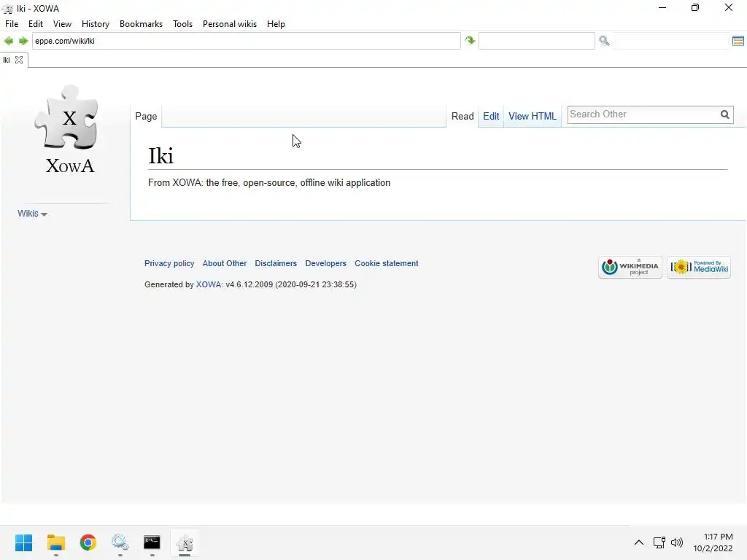Open the Bookmarks menu

click(x=141, y=24)
